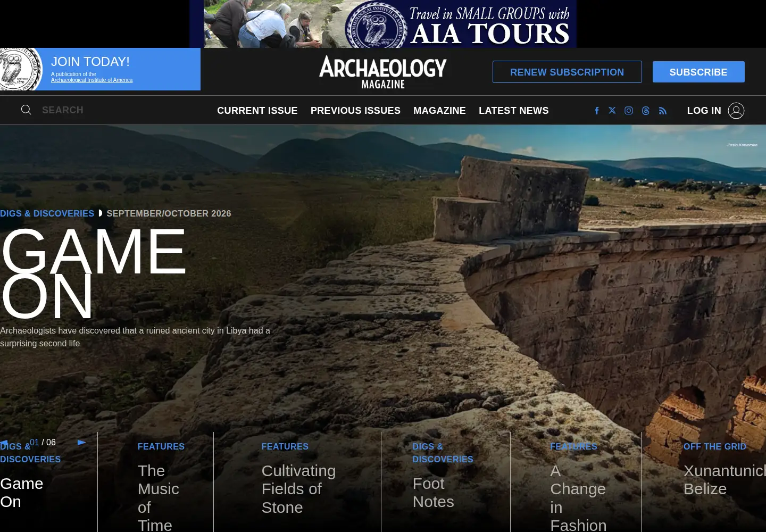Open the CURRENT ISSUE menu item
The width and height of the screenshot is (766, 532).
[x=257, y=111]
